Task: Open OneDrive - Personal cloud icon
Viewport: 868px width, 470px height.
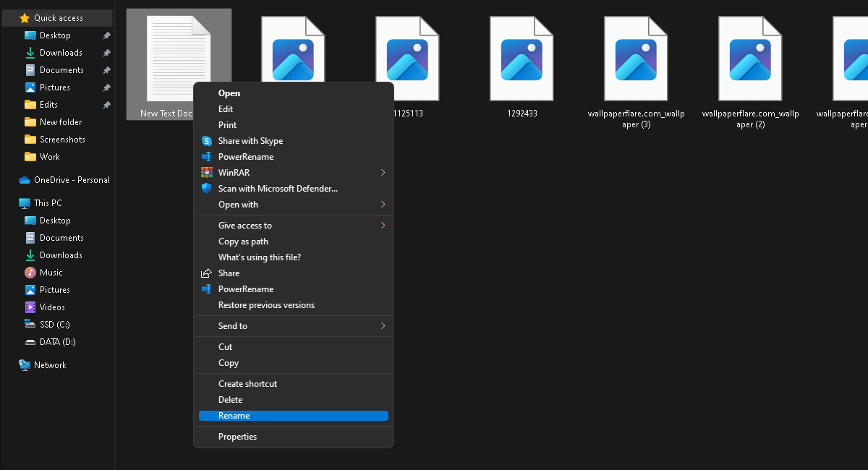Action: [x=25, y=180]
